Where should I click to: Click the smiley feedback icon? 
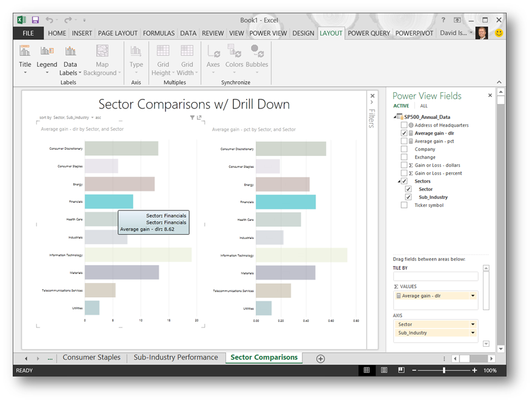point(499,33)
